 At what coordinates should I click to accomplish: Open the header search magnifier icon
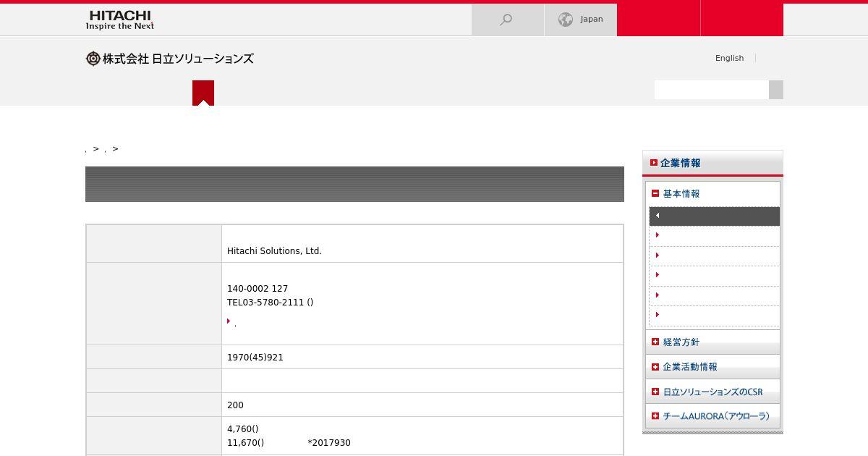click(506, 20)
